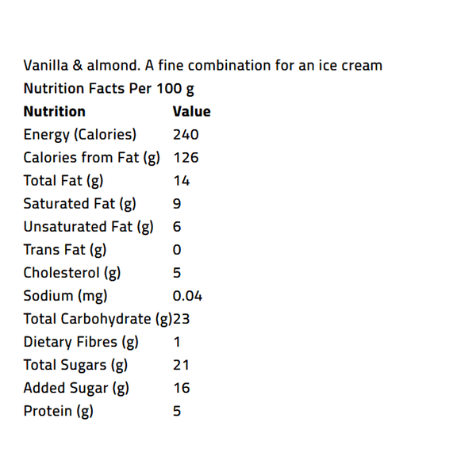Click the 'Total Fat (g)' row label

63,180
